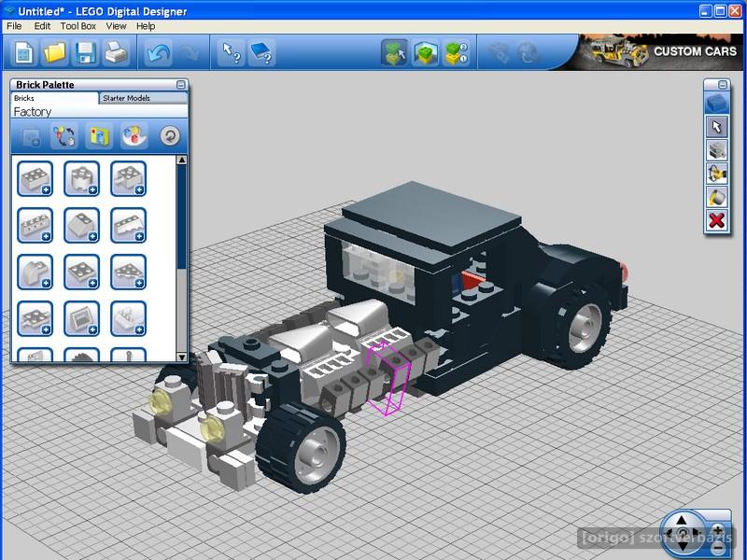
Task: Click the Brick Palette scroll up arrow
Action: (181, 160)
